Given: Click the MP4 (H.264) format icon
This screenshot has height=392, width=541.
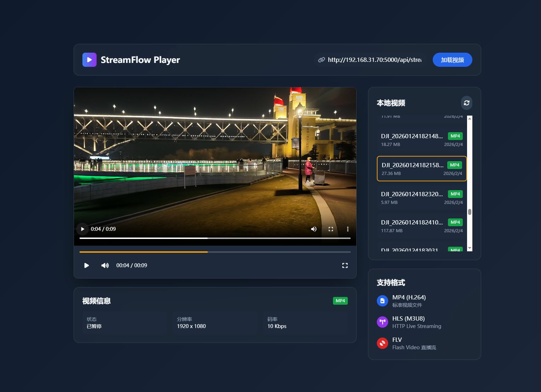Looking at the screenshot, I should tap(382, 301).
